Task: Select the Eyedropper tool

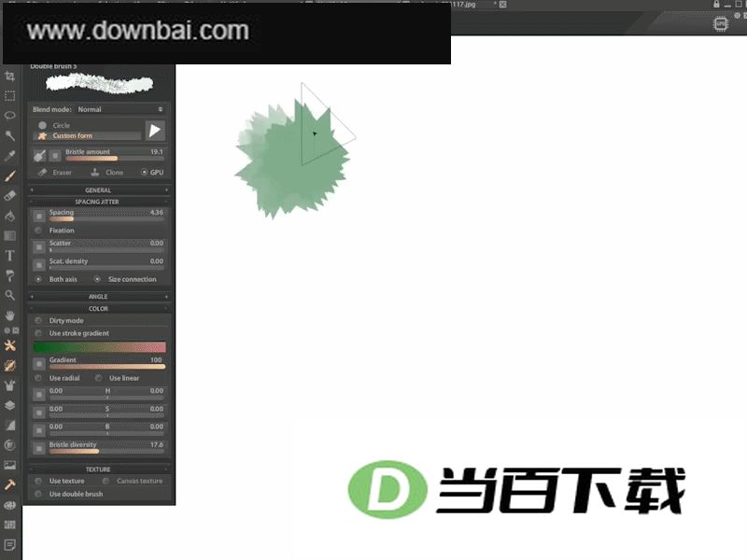Action: tap(9, 156)
